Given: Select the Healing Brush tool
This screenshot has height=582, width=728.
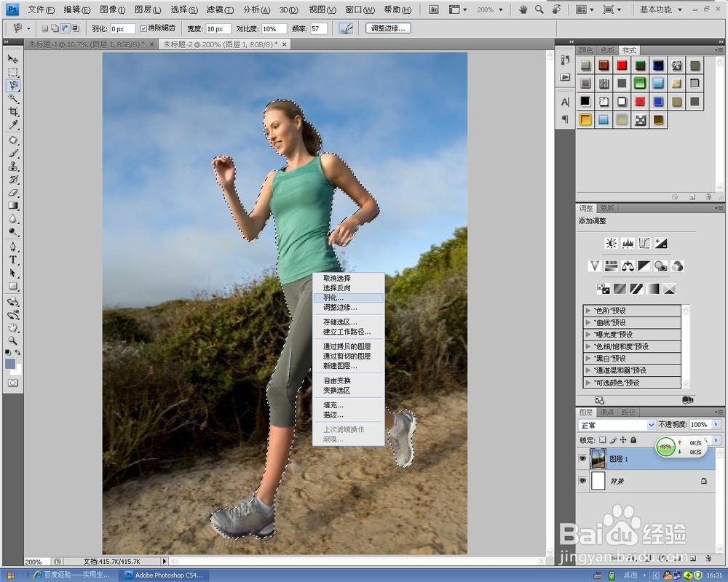Looking at the screenshot, I should pos(13,140).
